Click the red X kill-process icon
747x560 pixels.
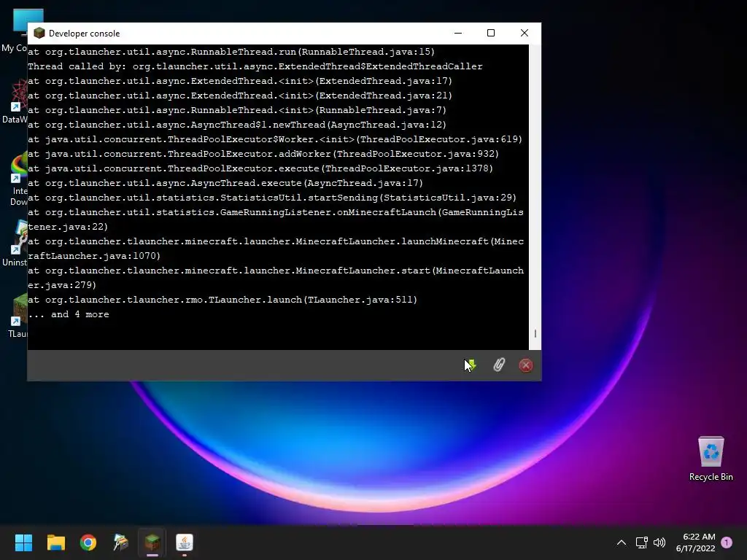pyautogui.click(x=526, y=365)
